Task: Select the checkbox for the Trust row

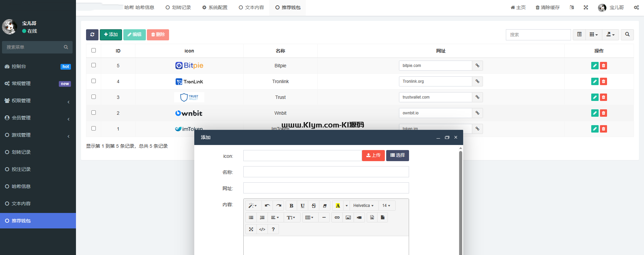Action: coord(93,97)
